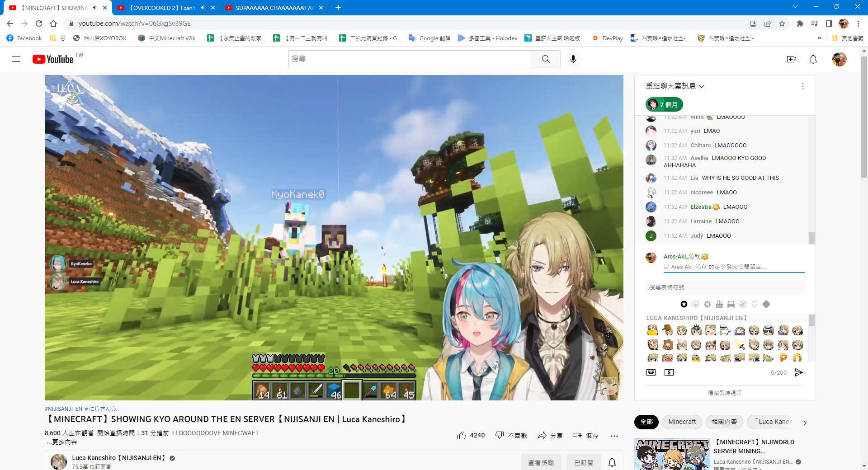
Task: Click the page vertical scrollbar thumb
Action: point(864,117)
